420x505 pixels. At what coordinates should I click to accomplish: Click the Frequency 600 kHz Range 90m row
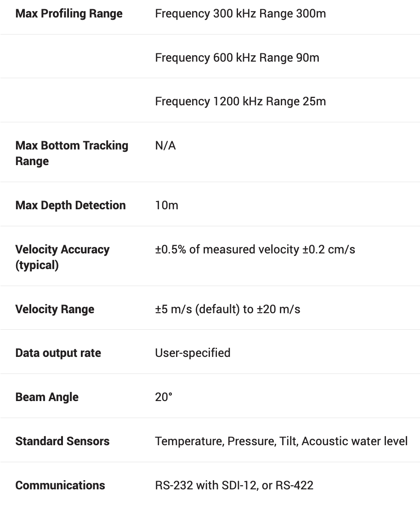click(x=237, y=57)
